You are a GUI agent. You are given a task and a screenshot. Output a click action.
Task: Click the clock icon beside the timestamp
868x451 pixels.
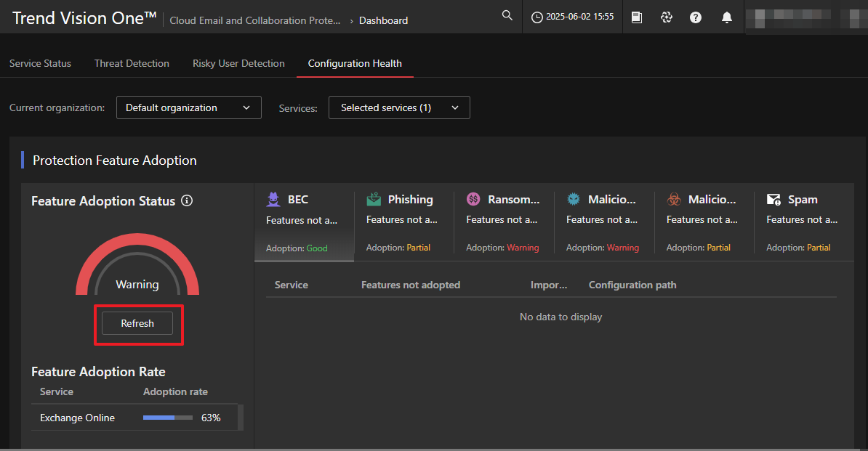[x=537, y=17]
